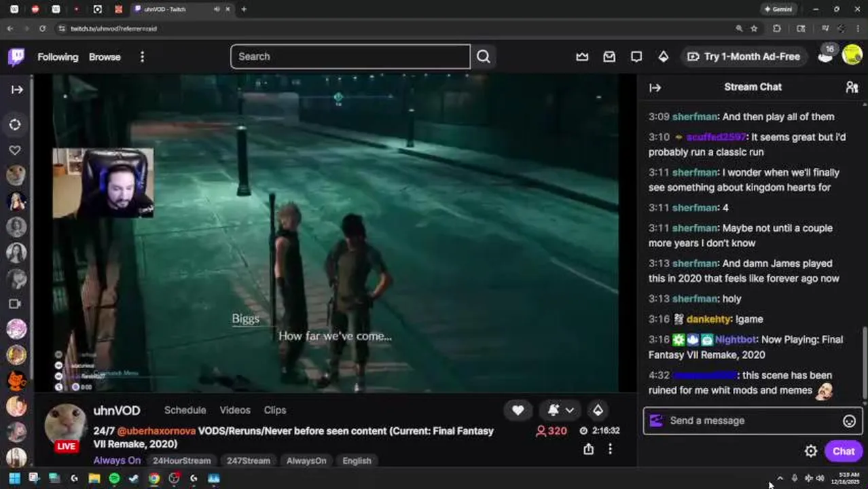Select the 247Stream tag
868x489 pixels.
pos(248,460)
